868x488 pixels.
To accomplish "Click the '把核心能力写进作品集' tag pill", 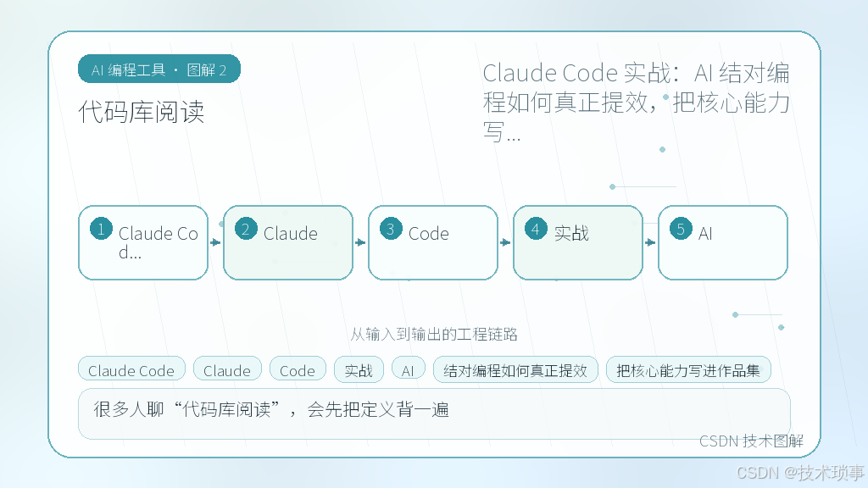I will pos(688,369).
